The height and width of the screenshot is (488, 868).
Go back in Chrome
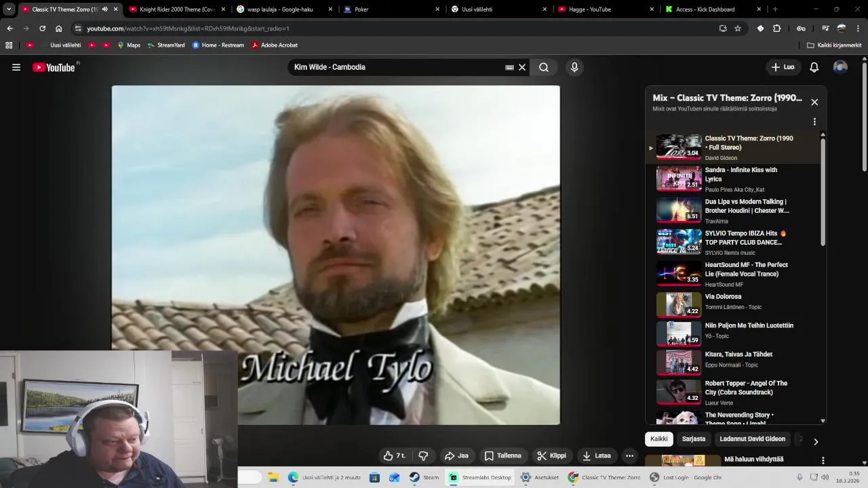pyautogui.click(x=9, y=28)
